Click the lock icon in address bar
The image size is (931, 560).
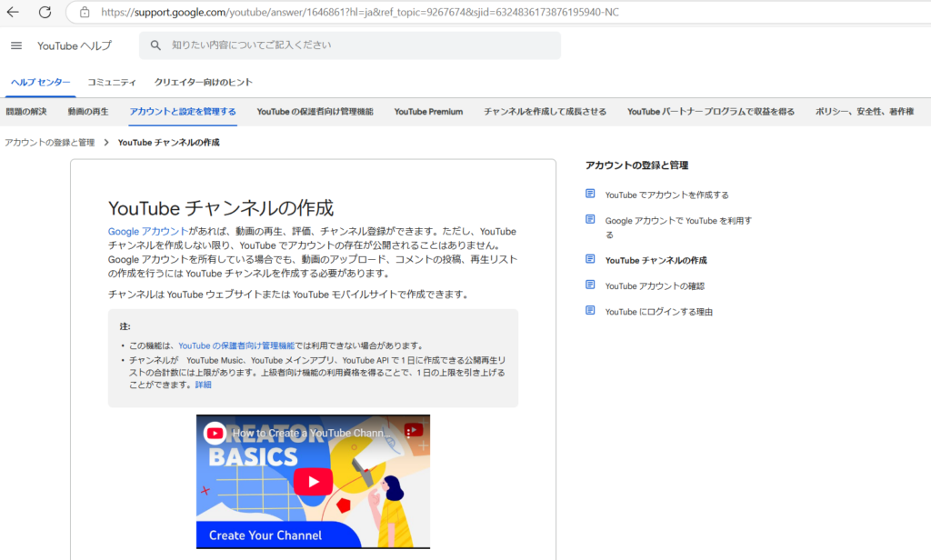point(85,12)
